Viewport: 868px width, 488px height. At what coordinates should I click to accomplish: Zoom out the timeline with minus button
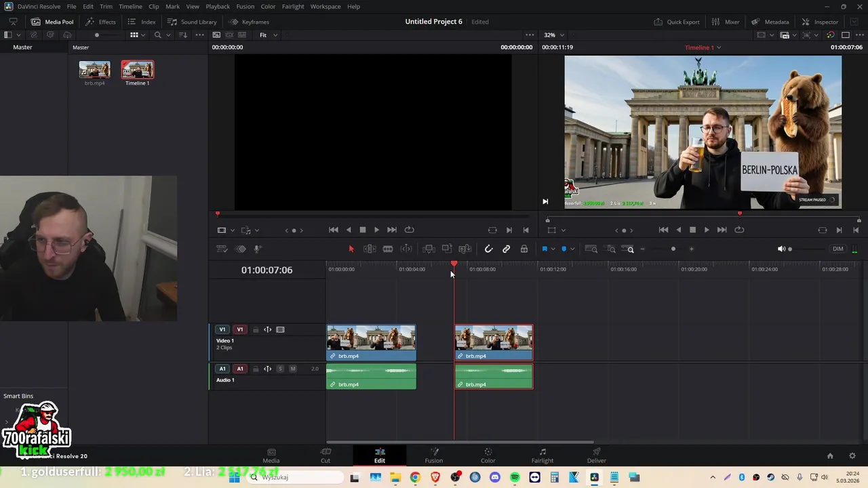643,249
